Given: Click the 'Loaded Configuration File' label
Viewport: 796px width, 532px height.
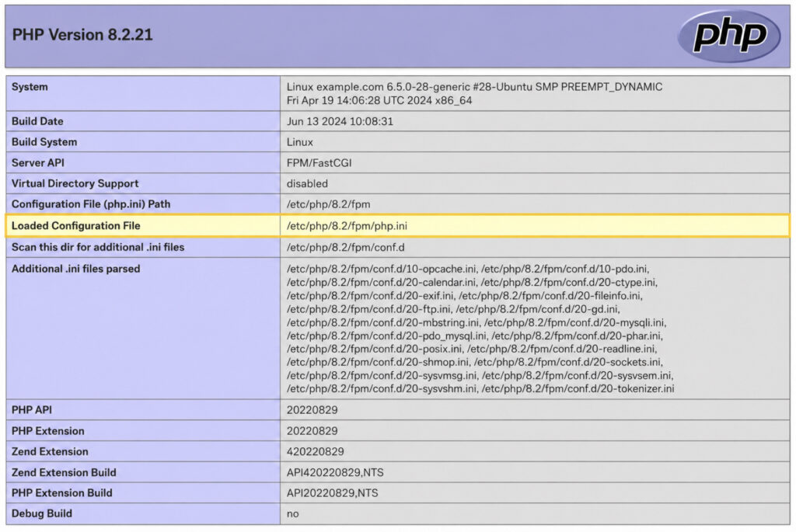Looking at the screenshot, I should click(75, 226).
